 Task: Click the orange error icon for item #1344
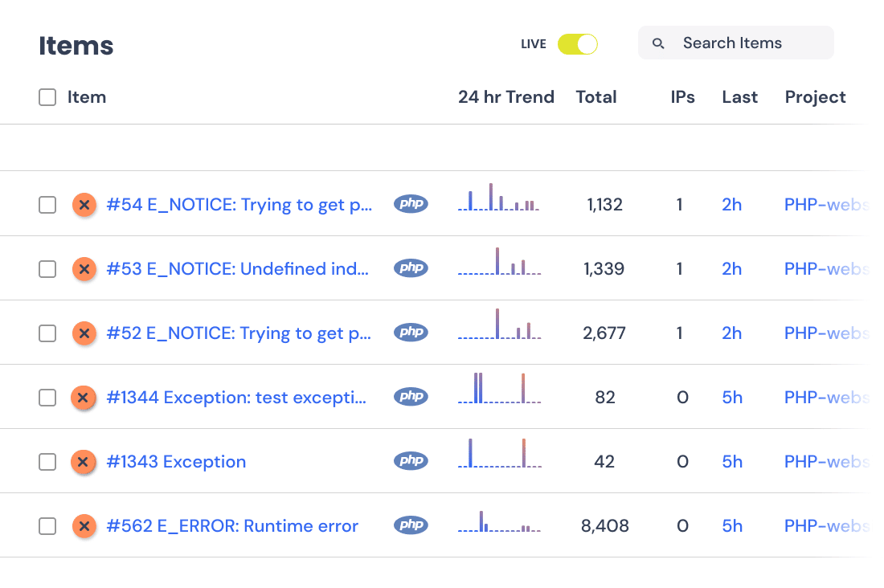pyautogui.click(x=84, y=397)
